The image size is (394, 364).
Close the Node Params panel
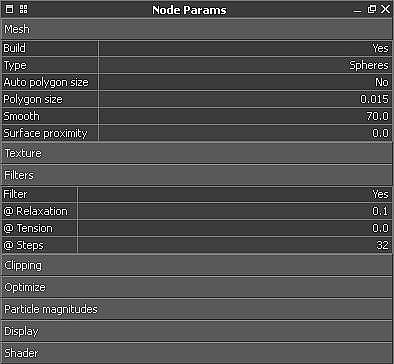pos(385,9)
